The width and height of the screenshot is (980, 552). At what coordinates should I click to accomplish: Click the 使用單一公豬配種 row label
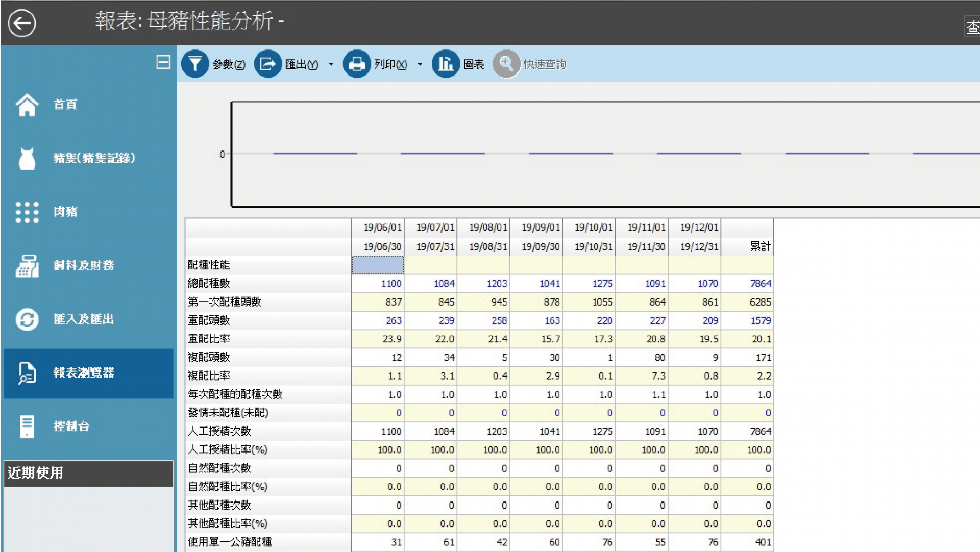(x=230, y=542)
